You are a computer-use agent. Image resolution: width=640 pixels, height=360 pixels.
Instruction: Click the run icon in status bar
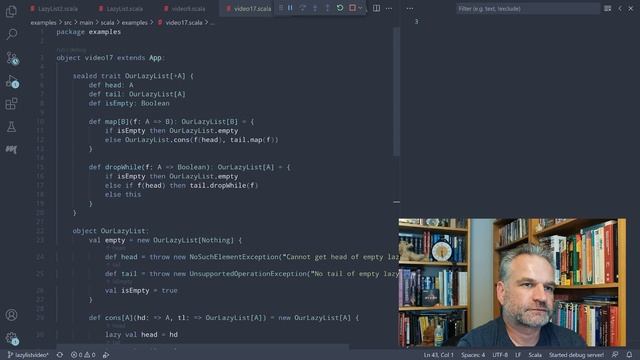tap(106, 355)
